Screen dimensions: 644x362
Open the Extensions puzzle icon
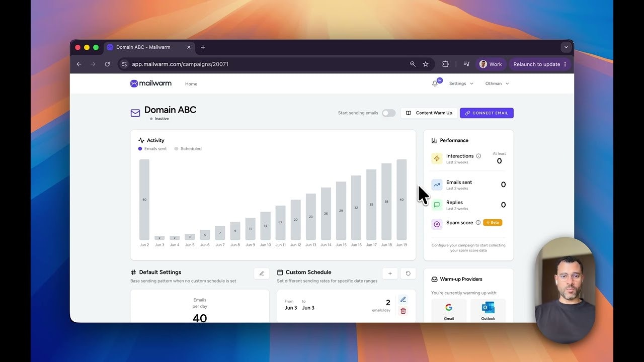point(445,64)
